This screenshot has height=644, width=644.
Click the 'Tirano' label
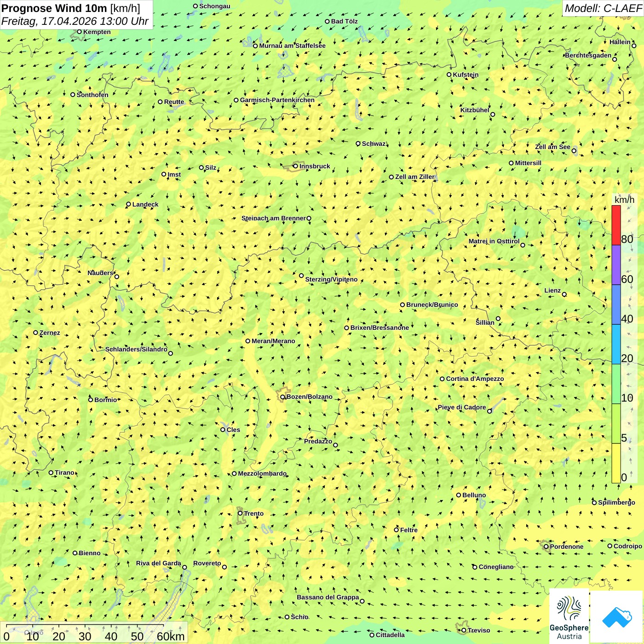tap(64, 472)
